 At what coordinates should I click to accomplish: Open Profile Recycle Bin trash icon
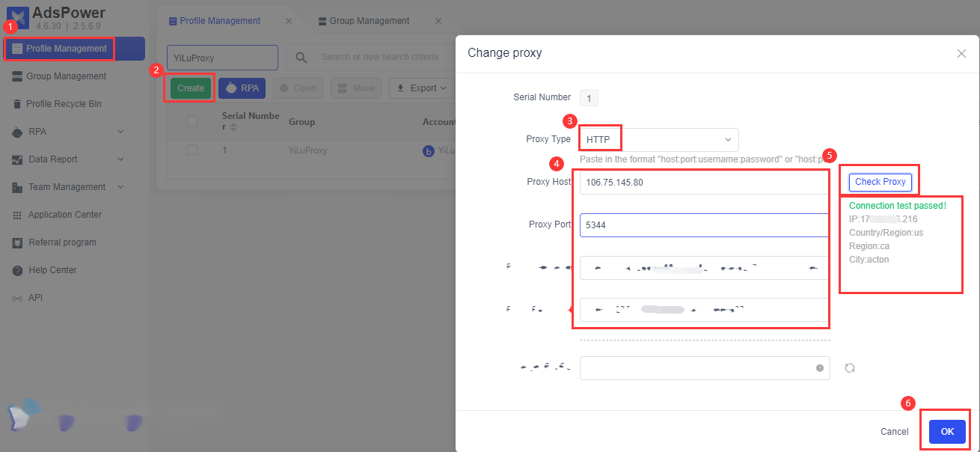coord(17,104)
